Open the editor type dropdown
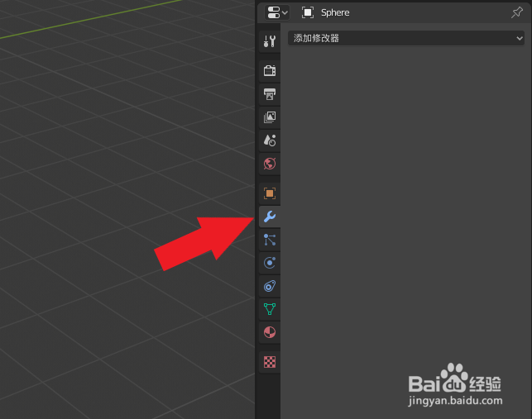Screen dimensions: 532x419 click(x=277, y=13)
